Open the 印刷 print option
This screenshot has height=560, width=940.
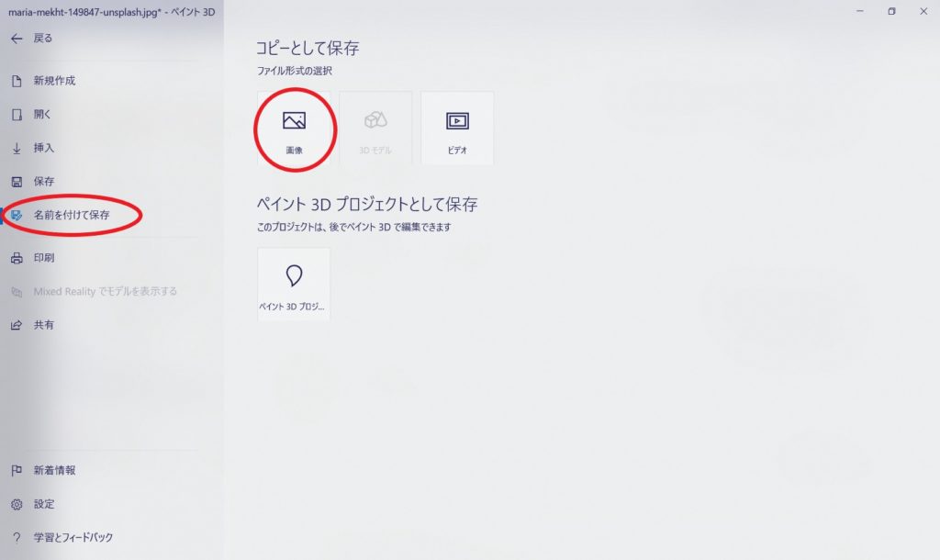[x=33, y=258]
